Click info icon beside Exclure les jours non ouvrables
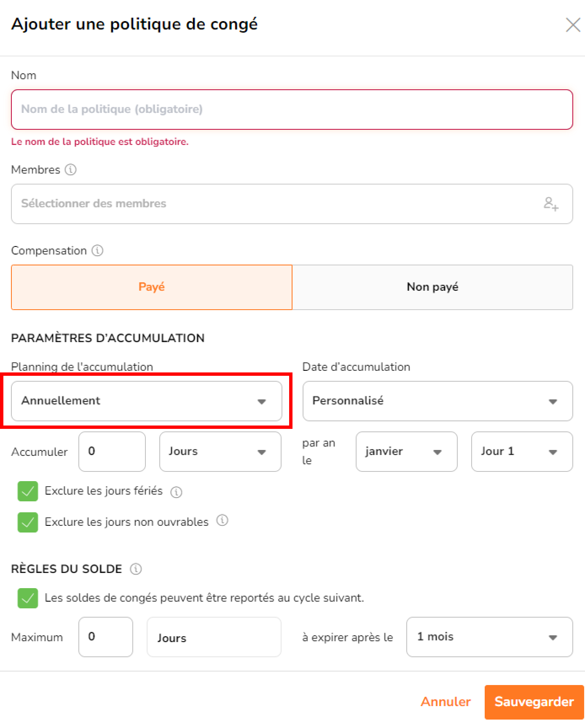Viewport: 585px width, 728px height. [222, 520]
